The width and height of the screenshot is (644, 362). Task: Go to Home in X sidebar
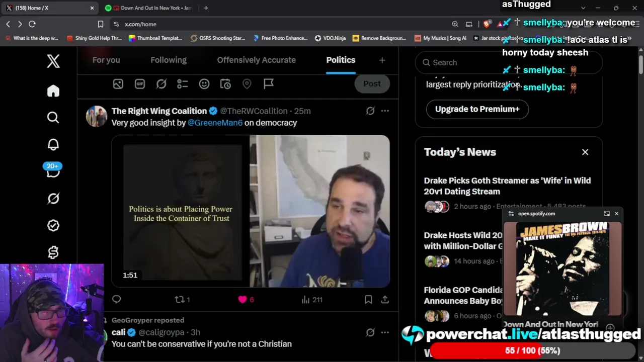(x=53, y=91)
